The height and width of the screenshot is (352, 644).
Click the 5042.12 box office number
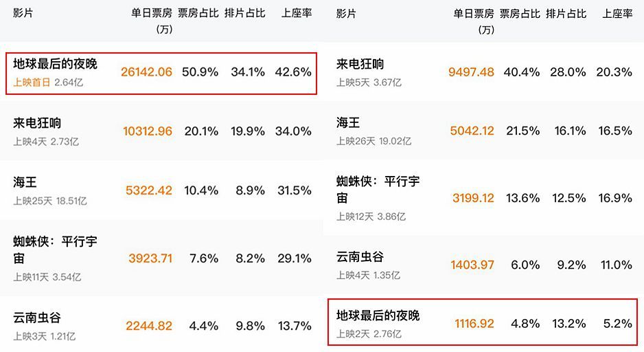click(x=471, y=131)
